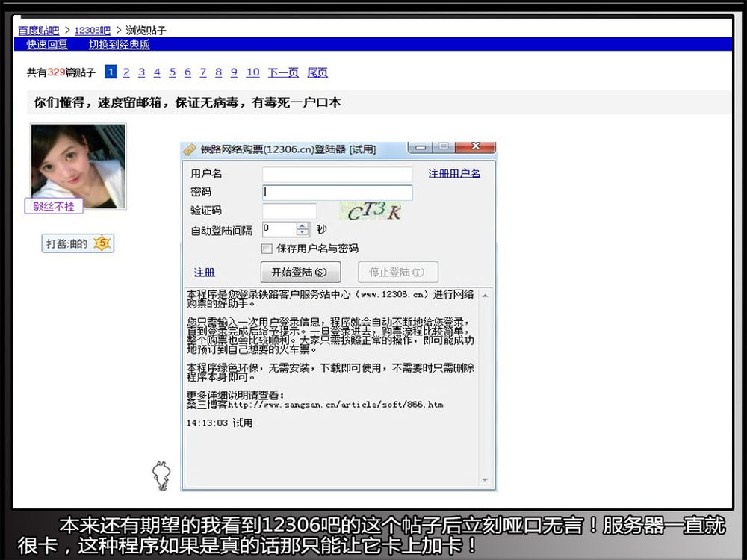Go to page 2
The width and height of the screenshot is (747, 560).
pyautogui.click(x=126, y=72)
